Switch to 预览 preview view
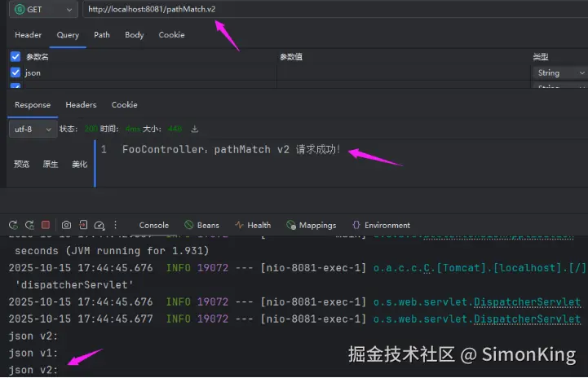This screenshot has width=588, height=378. tap(21, 164)
